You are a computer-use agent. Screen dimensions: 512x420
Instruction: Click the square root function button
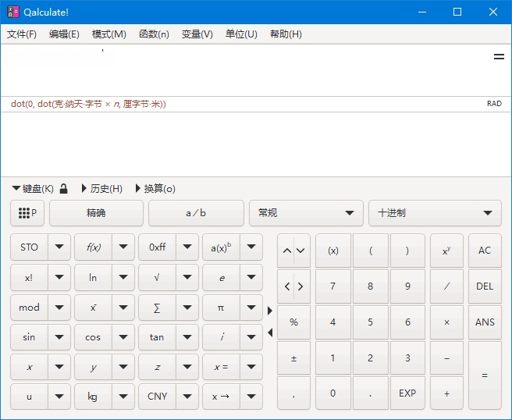(157, 277)
